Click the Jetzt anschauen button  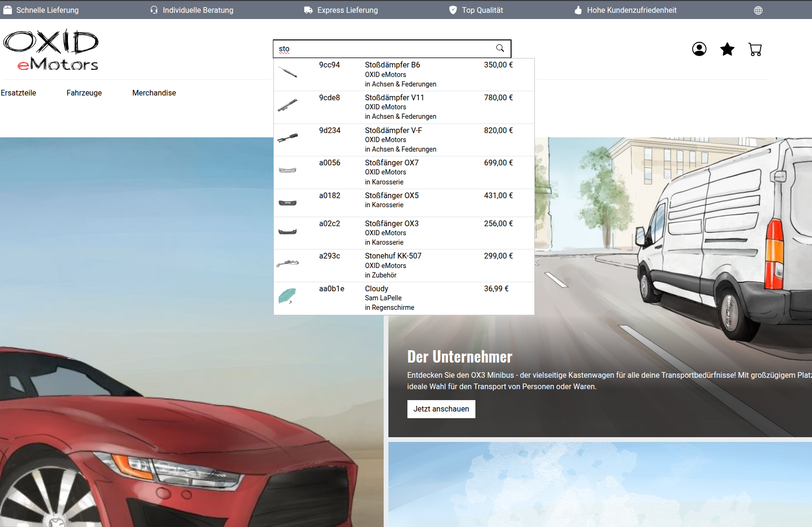pos(441,409)
